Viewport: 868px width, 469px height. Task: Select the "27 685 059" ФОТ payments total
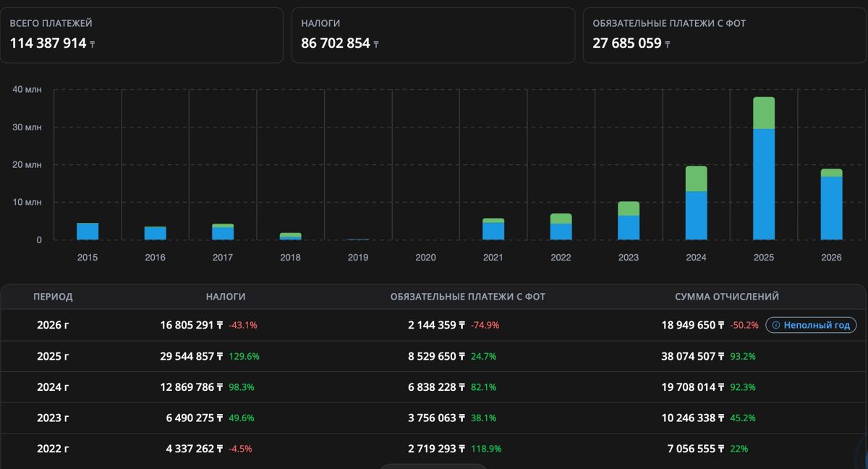[627, 43]
